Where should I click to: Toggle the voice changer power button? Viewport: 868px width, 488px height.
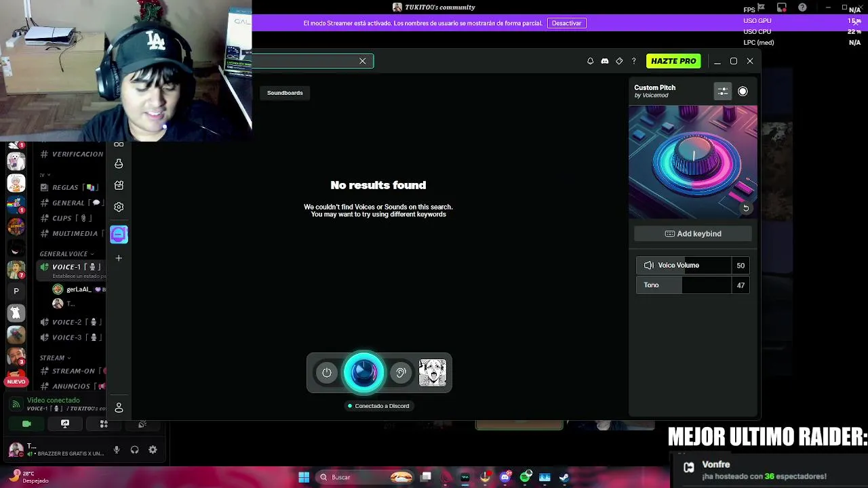[x=327, y=373]
